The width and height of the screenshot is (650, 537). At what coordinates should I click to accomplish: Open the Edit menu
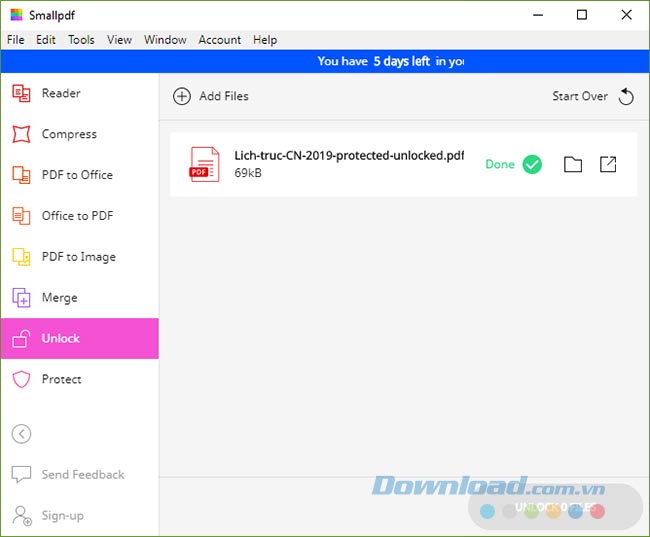coord(46,40)
